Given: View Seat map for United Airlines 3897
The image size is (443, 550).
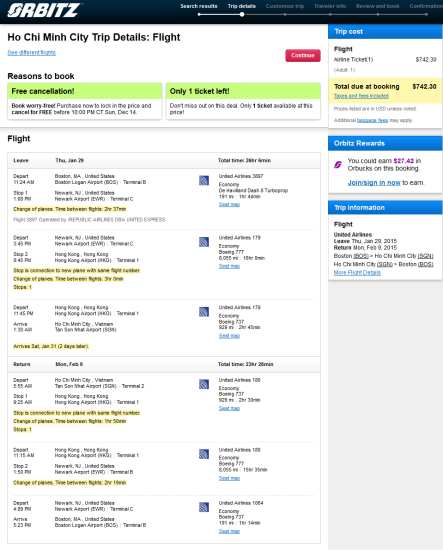Looking at the screenshot, I should (x=229, y=204).
